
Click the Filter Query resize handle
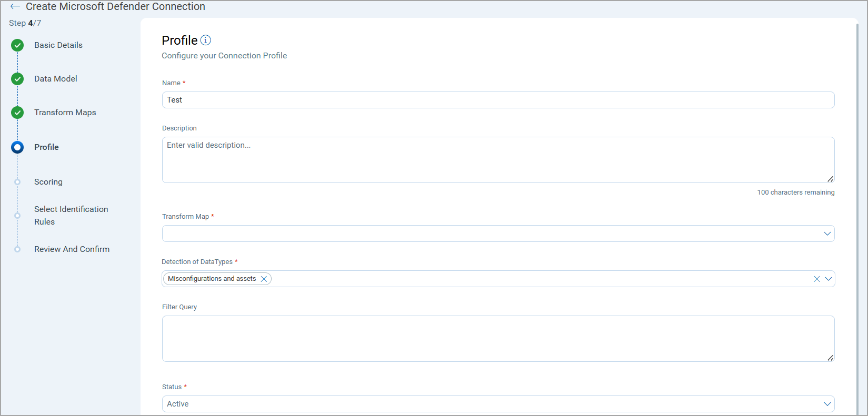click(830, 358)
